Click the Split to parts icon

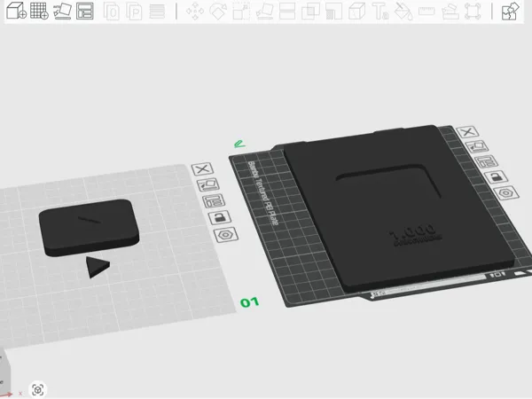coord(135,12)
